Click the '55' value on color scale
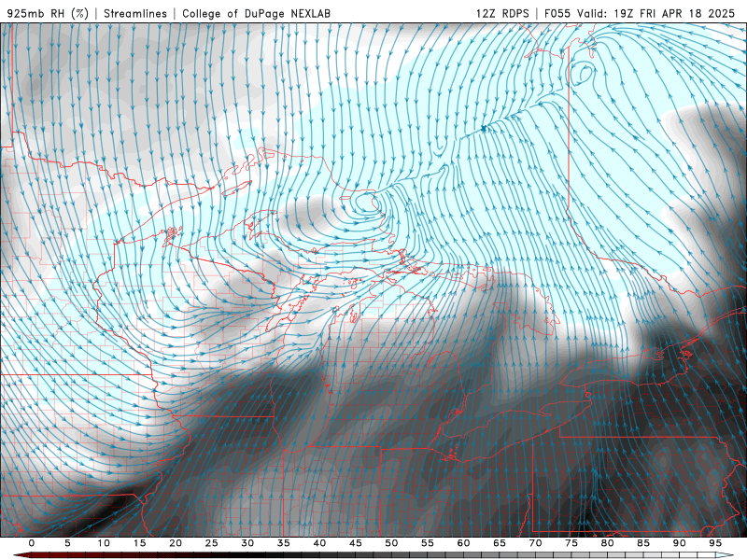The image size is (747, 560). [428, 543]
